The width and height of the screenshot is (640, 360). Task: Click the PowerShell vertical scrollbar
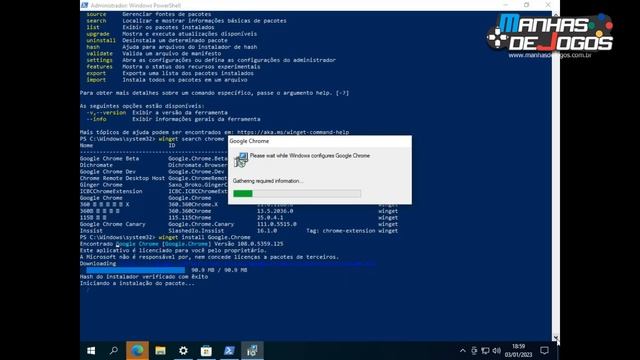[556, 176]
